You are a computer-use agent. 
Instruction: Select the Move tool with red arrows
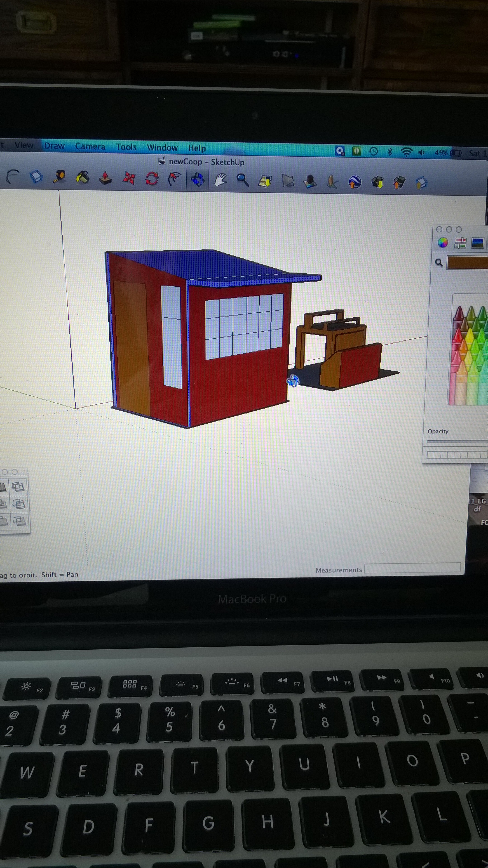(x=129, y=178)
